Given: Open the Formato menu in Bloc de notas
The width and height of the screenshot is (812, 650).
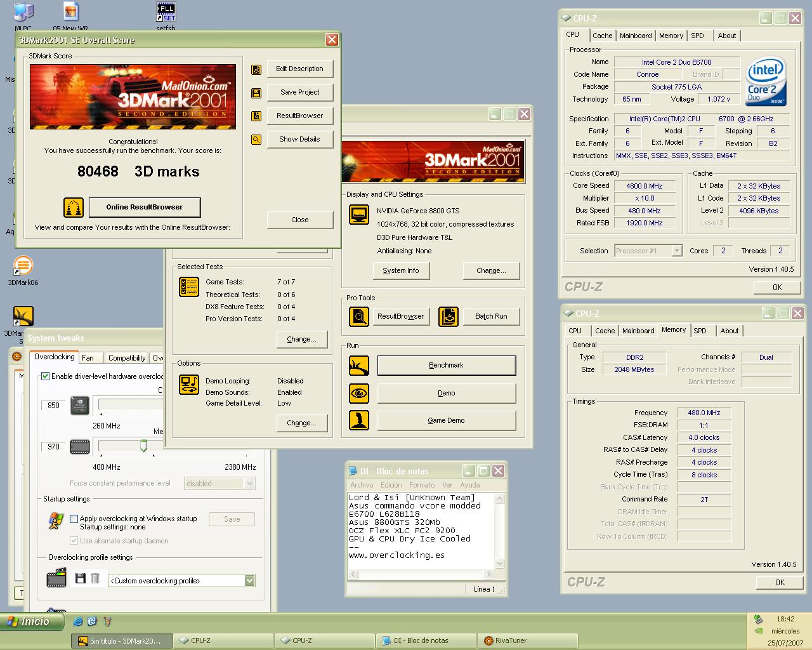Looking at the screenshot, I should 422,485.
